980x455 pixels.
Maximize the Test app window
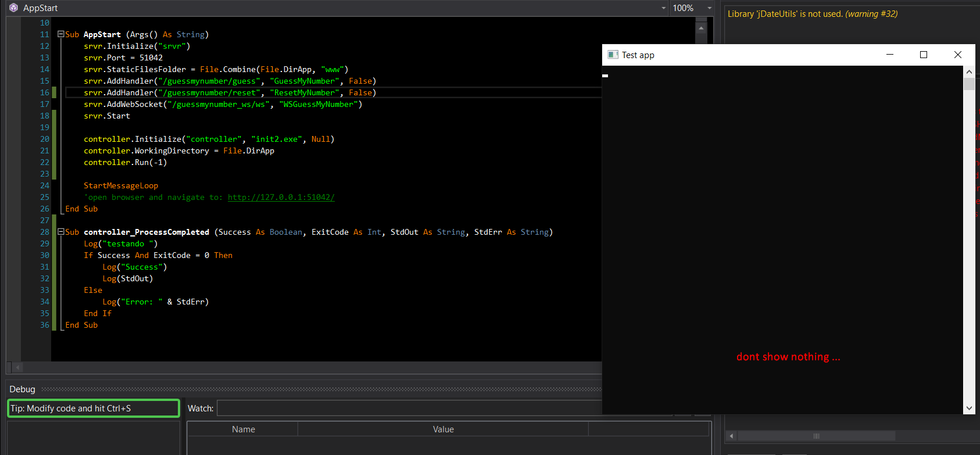924,55
